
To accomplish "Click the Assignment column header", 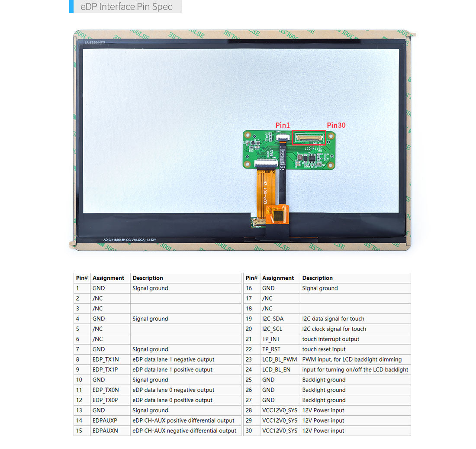I will (x=108, y=278).
